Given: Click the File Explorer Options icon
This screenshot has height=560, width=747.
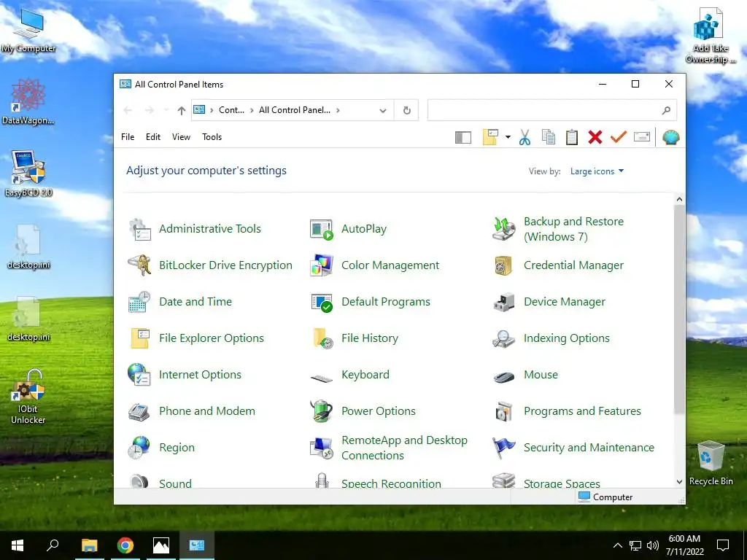Looking at the screenshot, I should [139, 338].
